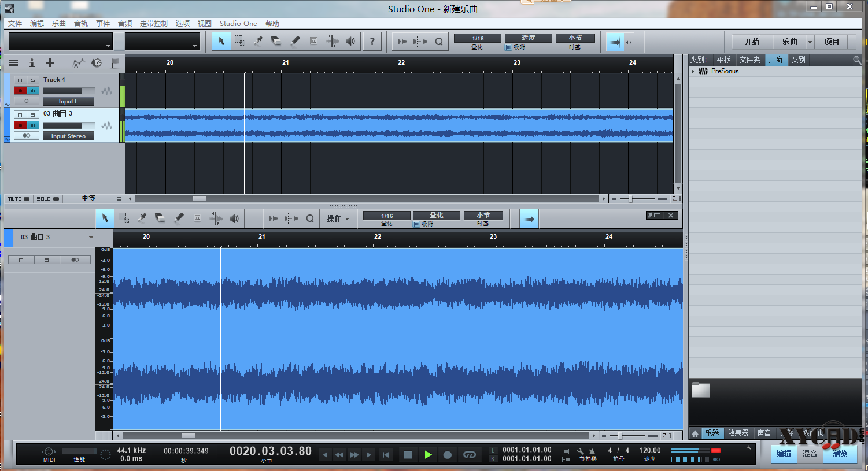Open the 小节 timebase selector in main toolbar

click(575, 38)
